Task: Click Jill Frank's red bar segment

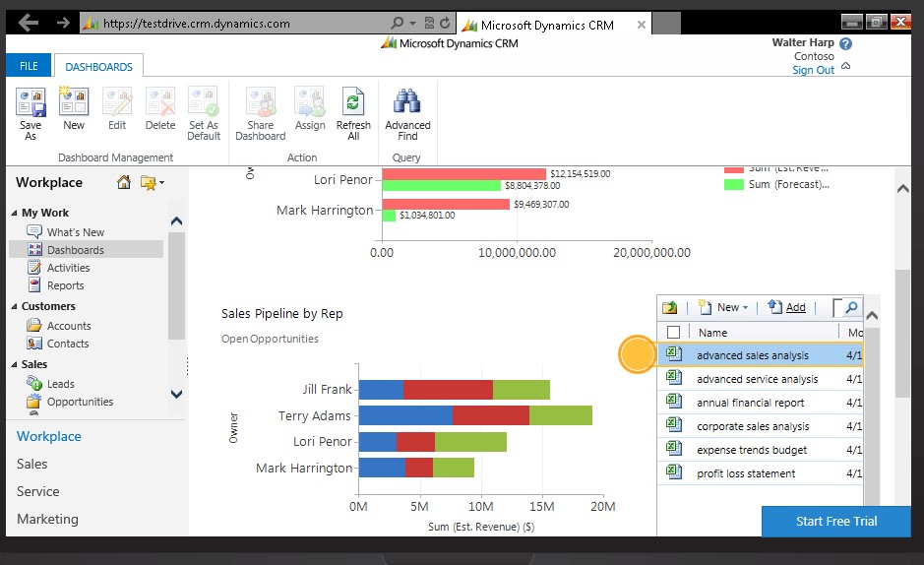Action: coord(448,390)
